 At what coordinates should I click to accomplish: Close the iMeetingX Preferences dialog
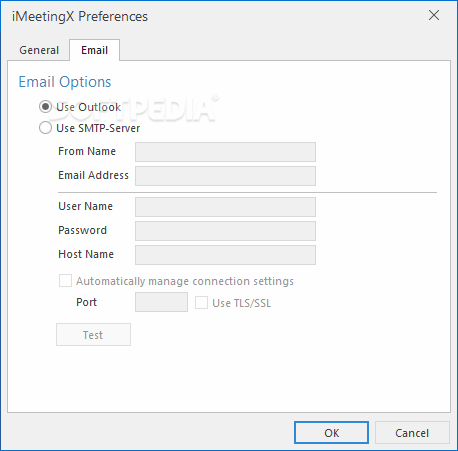pos(434,15)
